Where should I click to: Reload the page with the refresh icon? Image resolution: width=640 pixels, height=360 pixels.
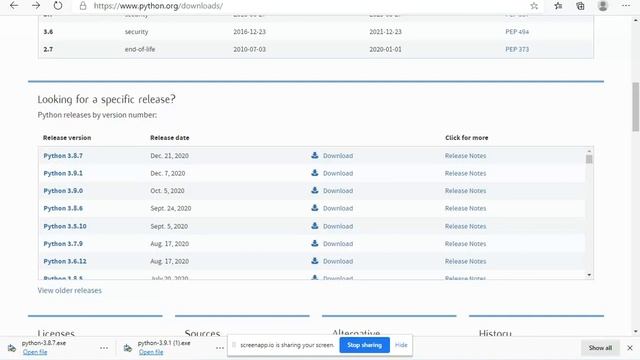[x=58, y=6]
